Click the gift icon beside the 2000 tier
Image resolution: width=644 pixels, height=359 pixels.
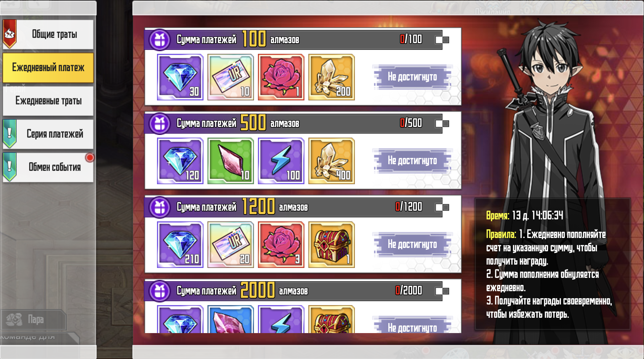pos(160,291)
